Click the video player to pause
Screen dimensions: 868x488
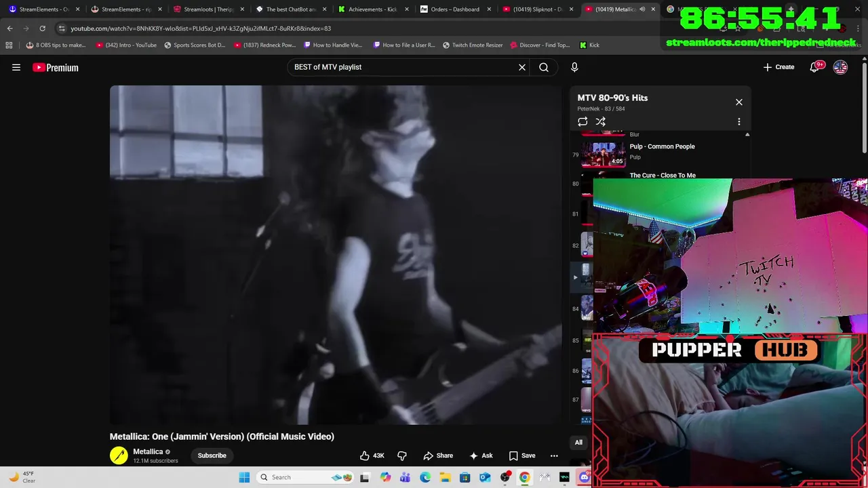coord(336,255)
